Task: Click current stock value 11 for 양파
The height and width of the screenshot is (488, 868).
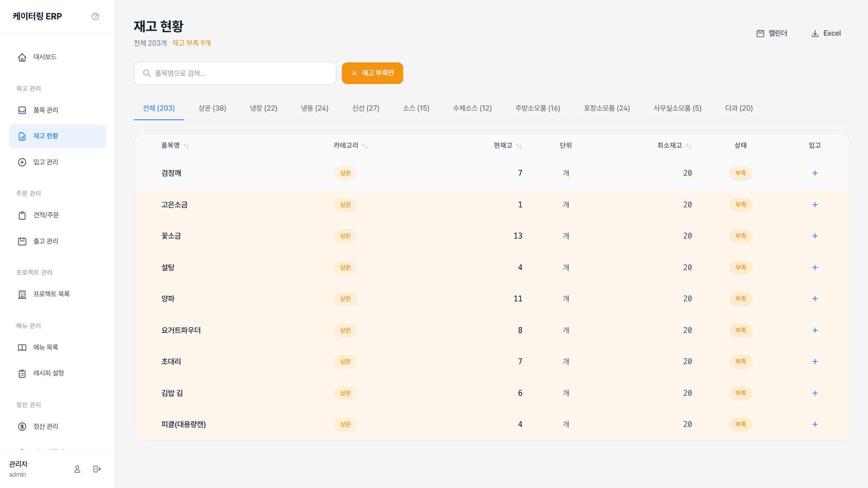Action: coord(518,299)
